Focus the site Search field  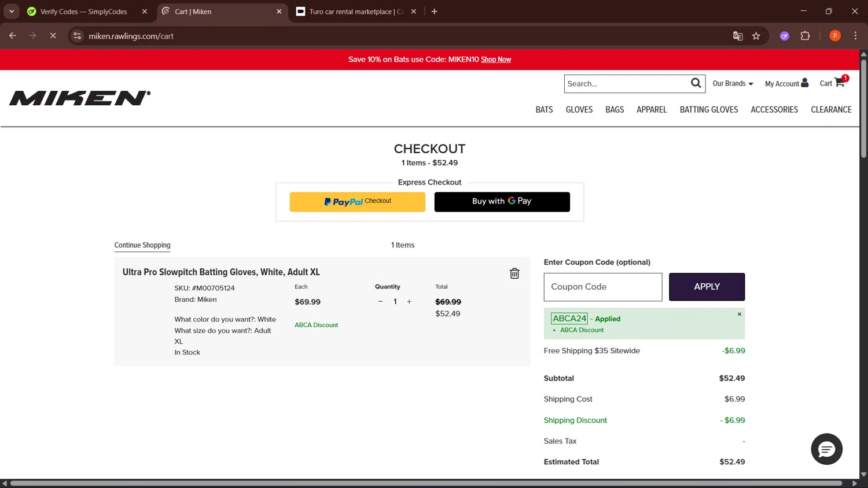[x=627, y=83]
